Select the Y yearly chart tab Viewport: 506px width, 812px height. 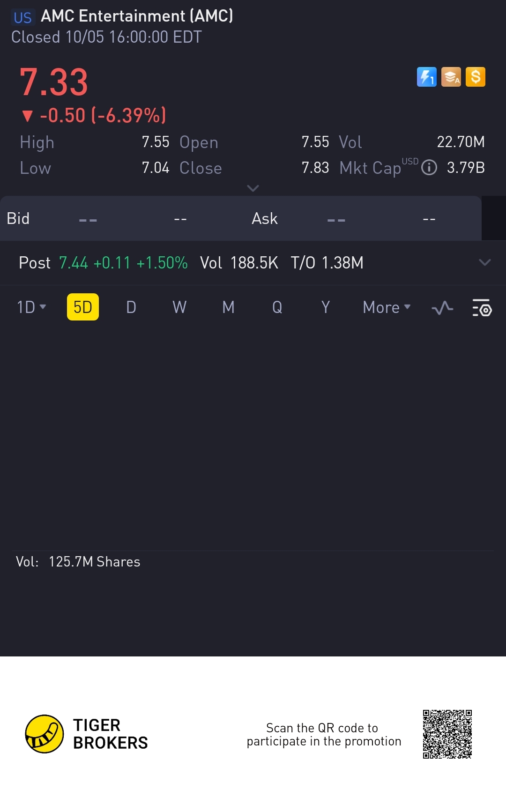click(326, 307)
